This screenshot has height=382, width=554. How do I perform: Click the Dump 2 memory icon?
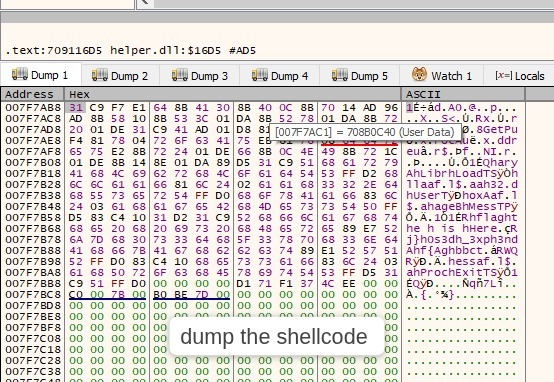[100, 75]
